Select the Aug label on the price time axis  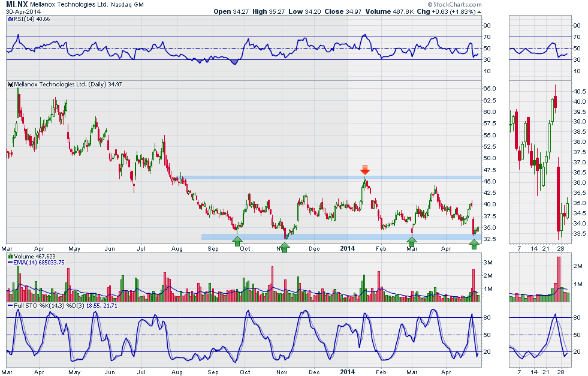[x=177, y=247]
